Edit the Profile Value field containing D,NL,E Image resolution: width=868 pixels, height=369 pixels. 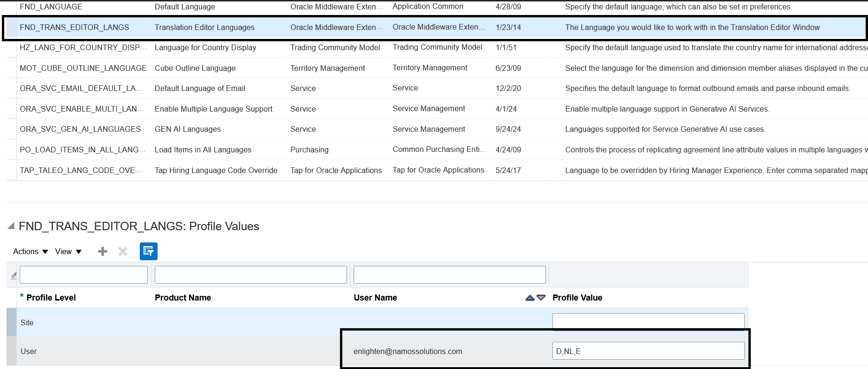point(649,351)
